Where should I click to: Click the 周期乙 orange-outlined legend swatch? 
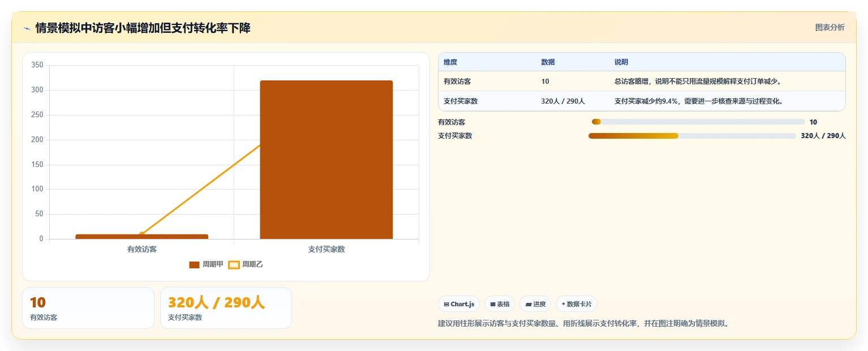(x=234, y=264)
